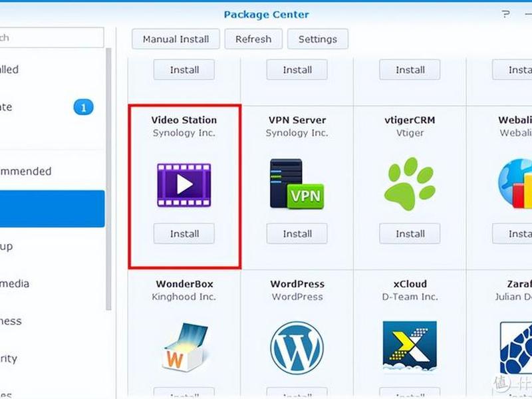Click the VPN Server title text
532x399 pixels.
point(297,120)
